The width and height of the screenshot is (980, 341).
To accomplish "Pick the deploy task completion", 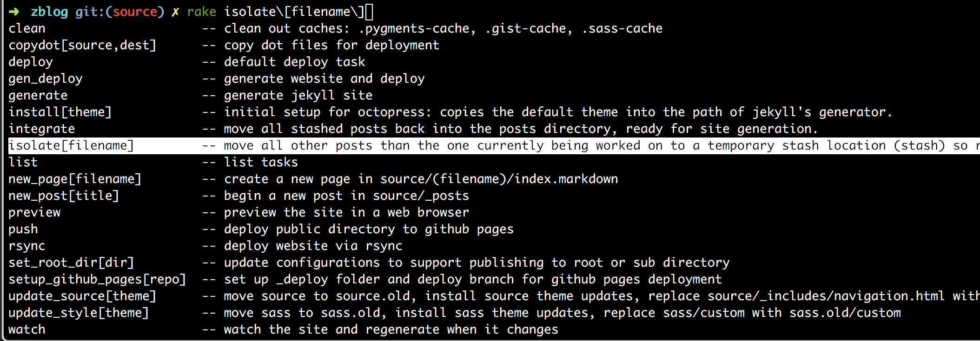I will [x=31, y=62].
